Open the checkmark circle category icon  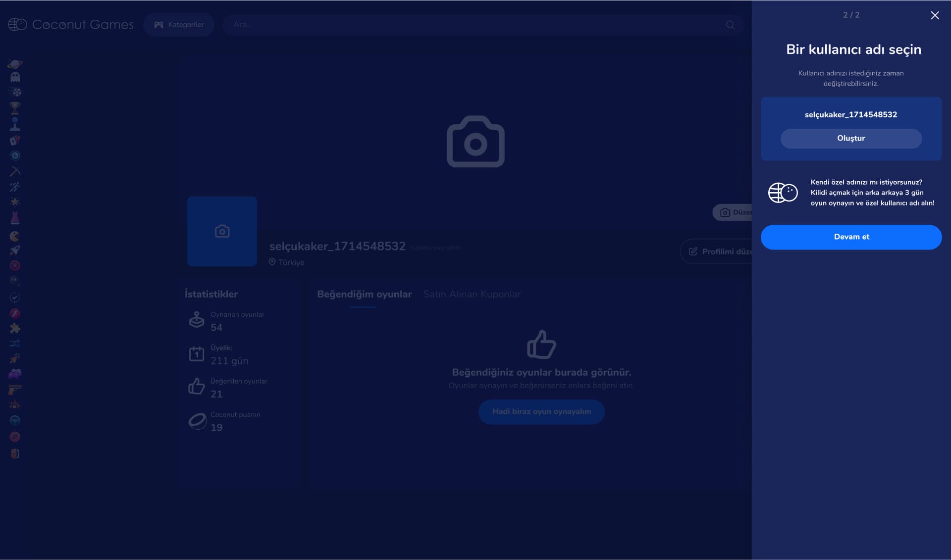coord(15,297)
